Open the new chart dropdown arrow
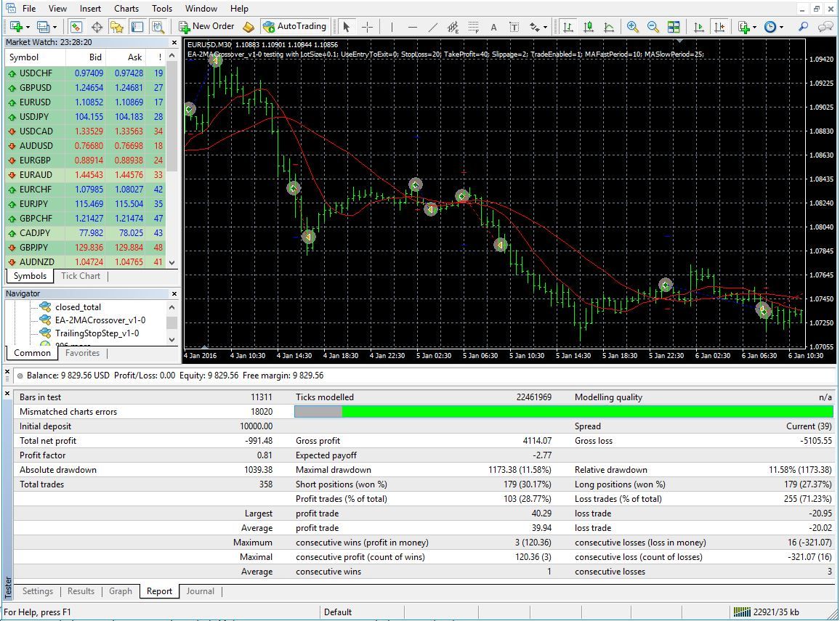840x621 pixels. 28,27
